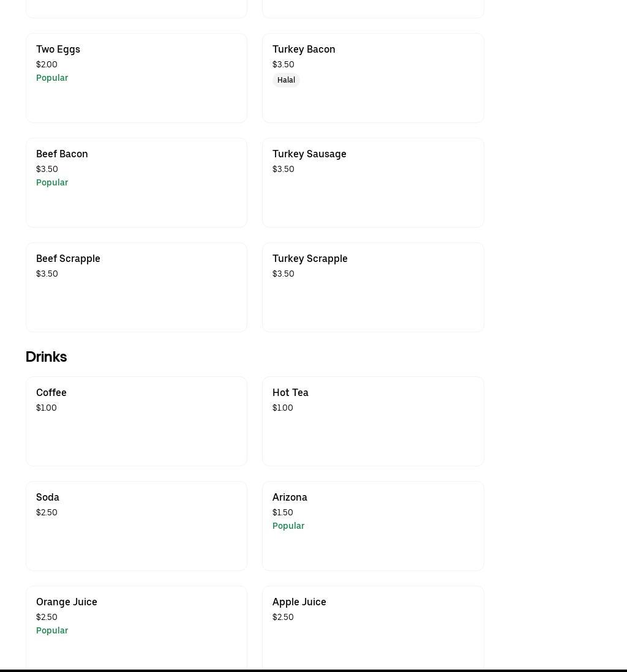Screen dimensions: 627x672
Task: Select the Beef Bacon card
Action: pyautogui.click(x=137, y=182)
